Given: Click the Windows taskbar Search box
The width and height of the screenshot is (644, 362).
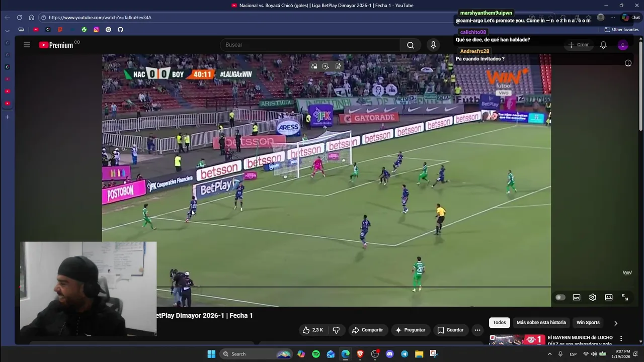Looking at the screenshot, I should [257, 354].
